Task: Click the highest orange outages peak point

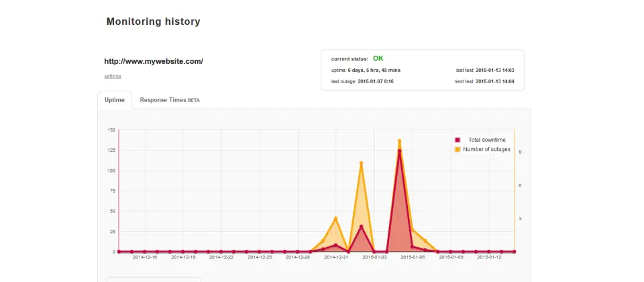Action: point(399,141)
